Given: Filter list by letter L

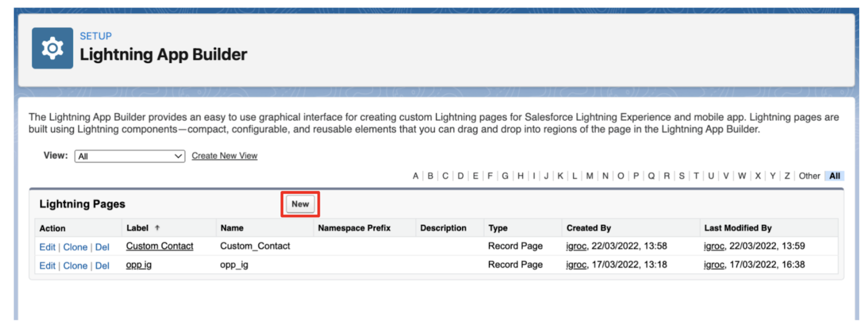Looking at the screenshot, I should (x=575, y=176).
